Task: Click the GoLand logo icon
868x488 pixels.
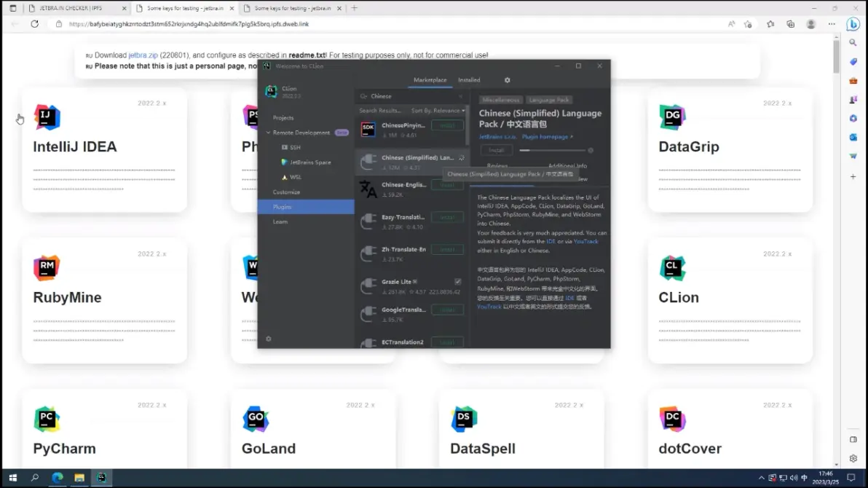Action: pyautogui.click(x=256, y=419)
